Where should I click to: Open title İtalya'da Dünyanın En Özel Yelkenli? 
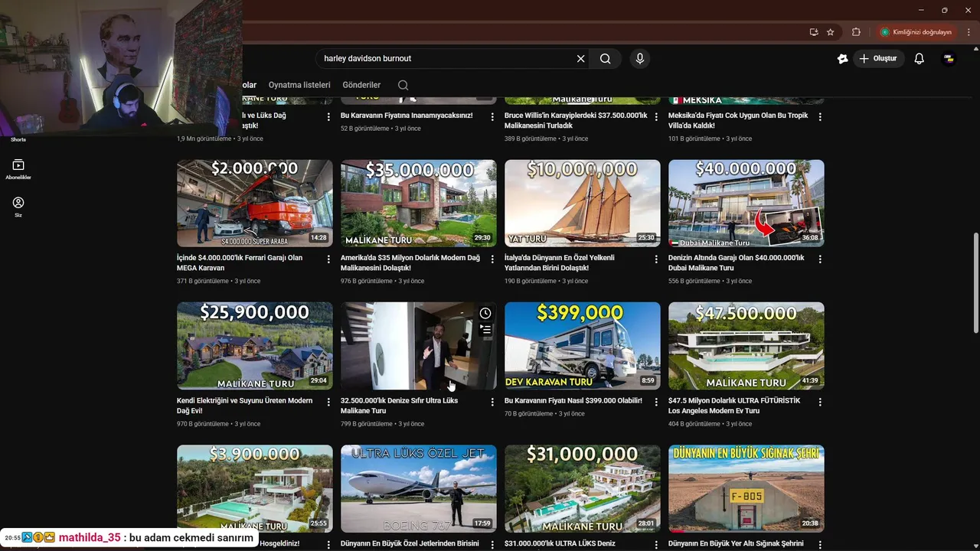pyautogui.click(x=559, y=263)
